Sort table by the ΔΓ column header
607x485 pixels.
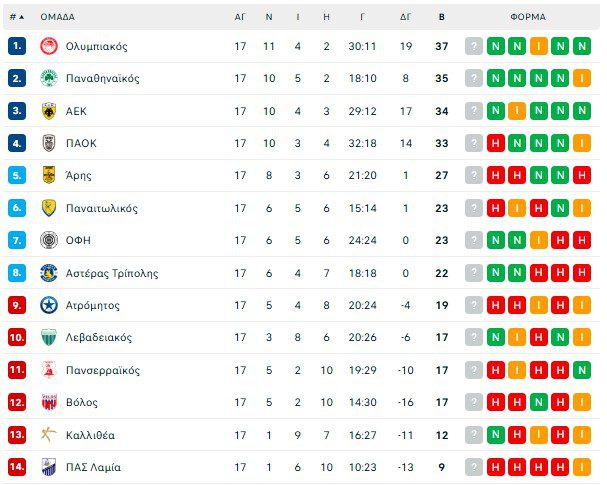coord(405,17)
